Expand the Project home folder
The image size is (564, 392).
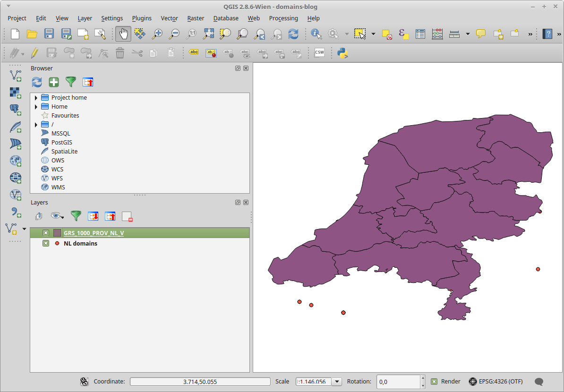(x=36, y=97)
